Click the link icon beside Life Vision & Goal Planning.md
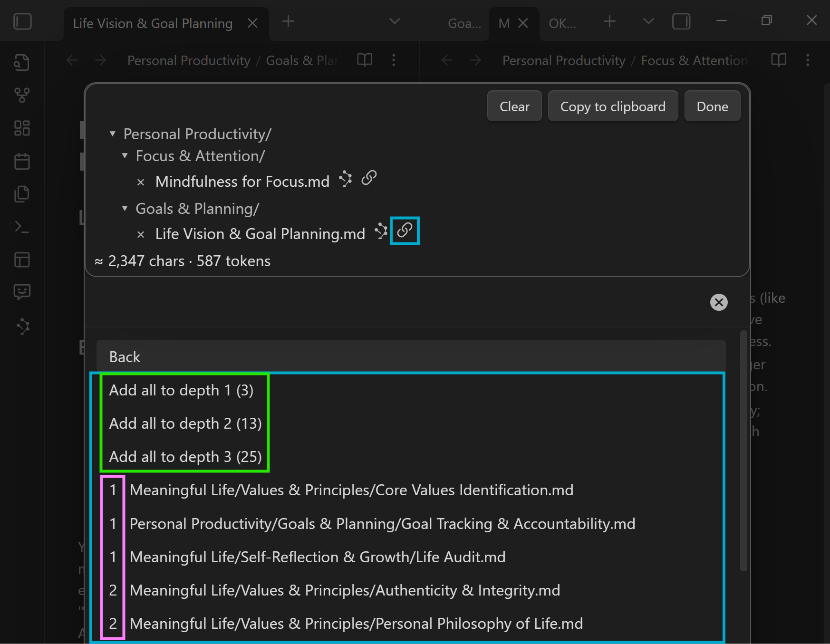Image resolution: width=830 pixels, height=644 pixels. pos(405,231)
